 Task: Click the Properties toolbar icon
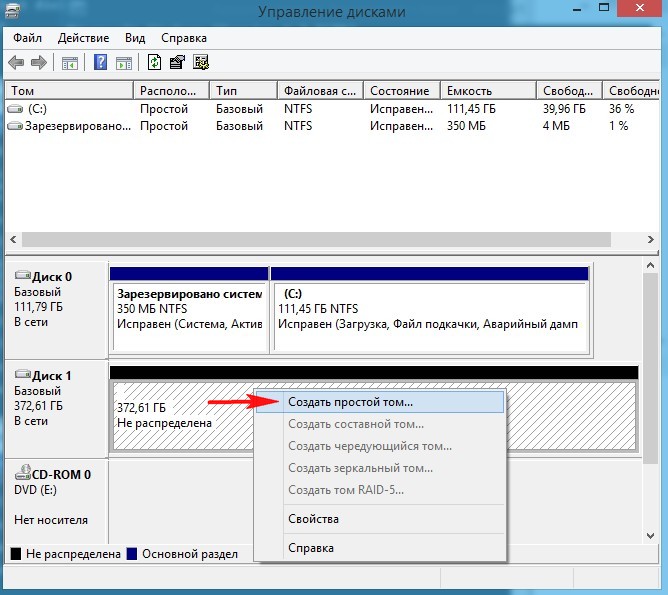point(177,62)
